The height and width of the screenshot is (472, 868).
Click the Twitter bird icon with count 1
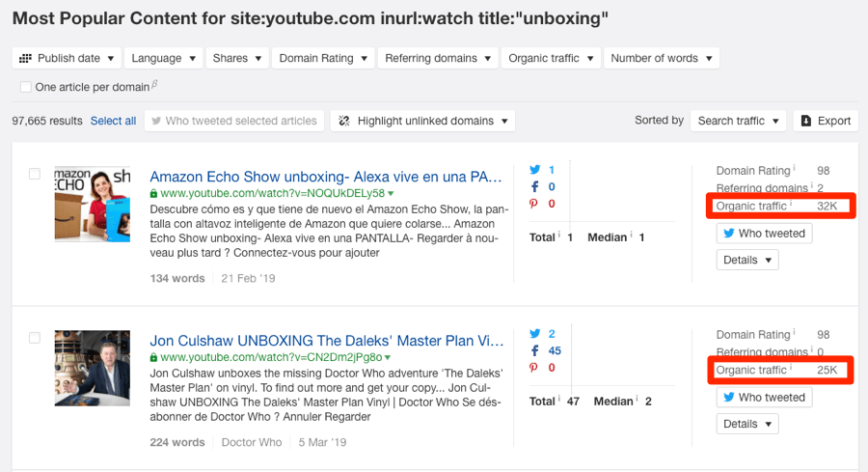tap(534, 170)
